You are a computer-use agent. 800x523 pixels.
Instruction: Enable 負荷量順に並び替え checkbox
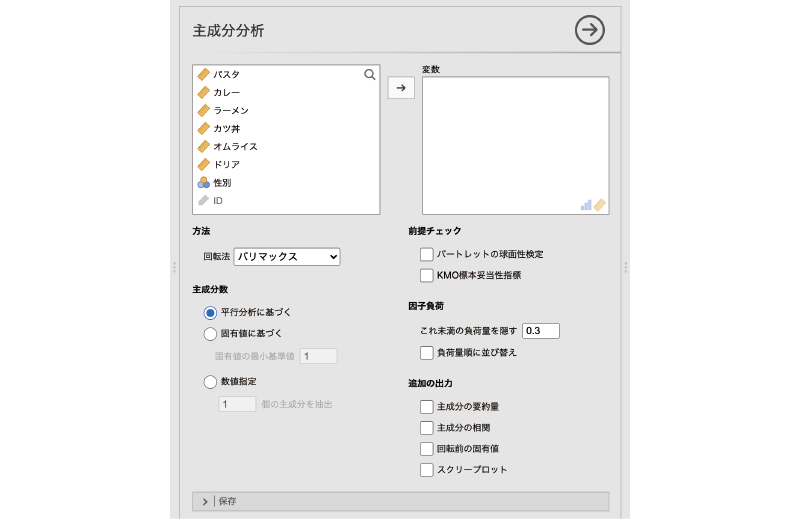pyautogui.click(x=427, y=353)
